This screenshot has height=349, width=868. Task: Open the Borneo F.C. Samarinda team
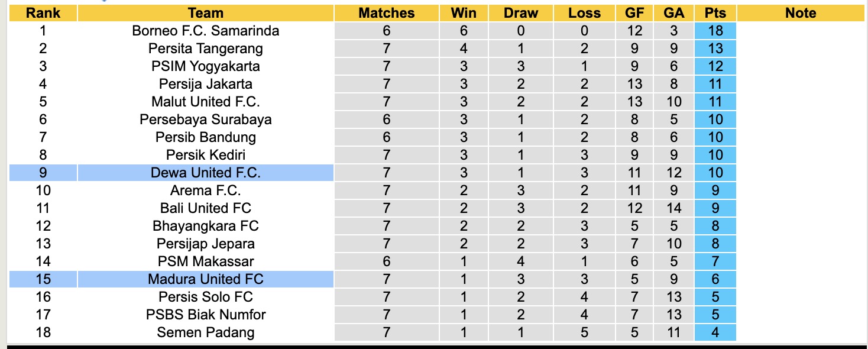pyautogui.click(x=205, y=31)
